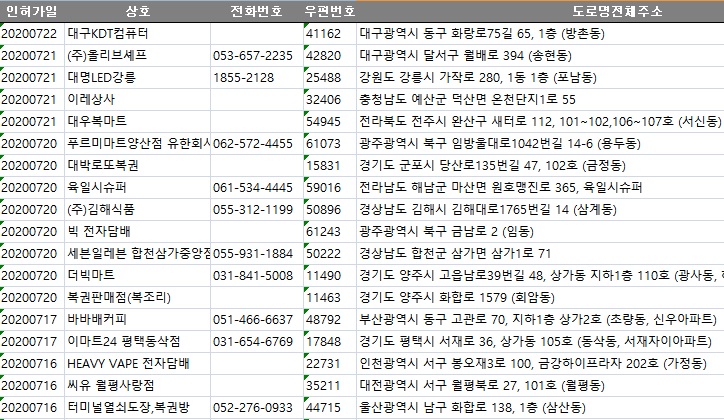Click phone number 031-654-6769
724x420 pixels.
pyautogui.click(x=253, y=342)
